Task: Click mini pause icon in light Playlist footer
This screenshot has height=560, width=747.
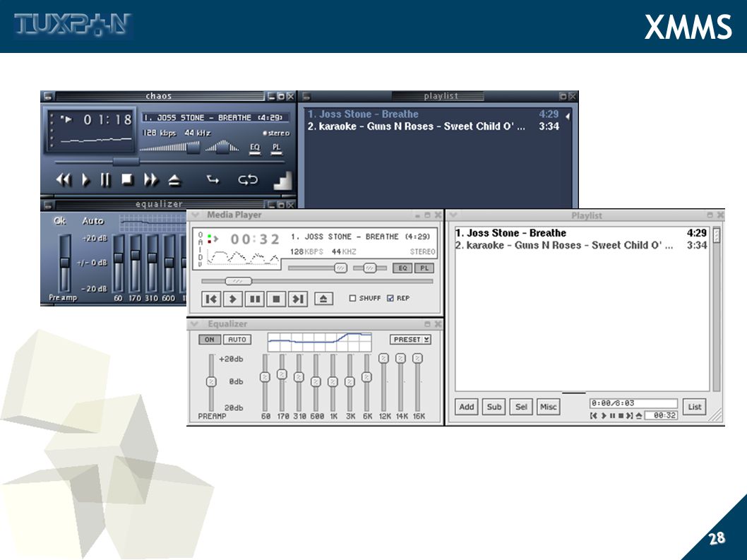Action: [613, 416]
